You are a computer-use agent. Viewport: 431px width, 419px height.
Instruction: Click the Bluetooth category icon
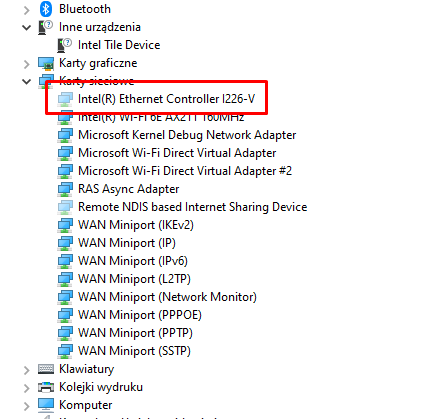pyautogui.click(x=46, y=9)
